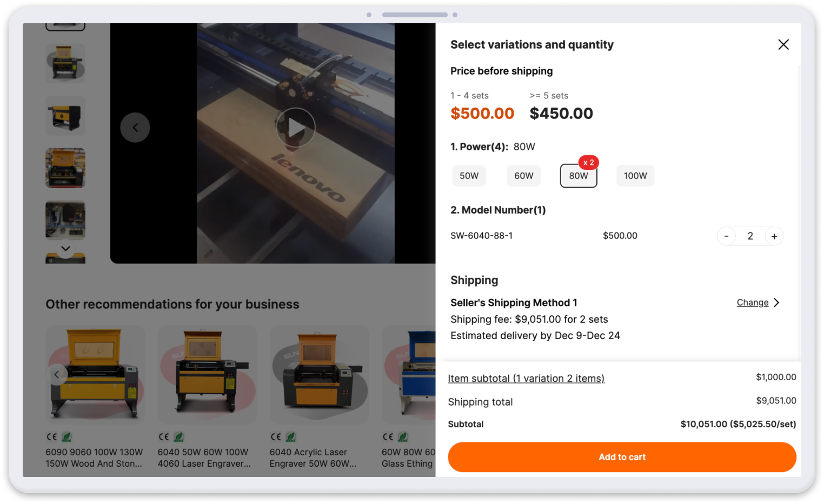
Task: Select the 50W power option
Action: tap(469, 176)
